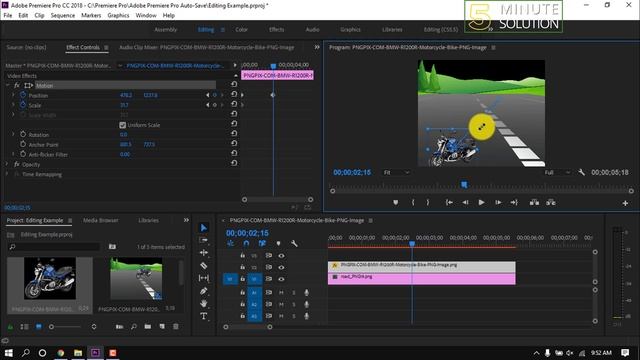
Task: Open Program monitor button editor plus
Action: pos(625,203)
